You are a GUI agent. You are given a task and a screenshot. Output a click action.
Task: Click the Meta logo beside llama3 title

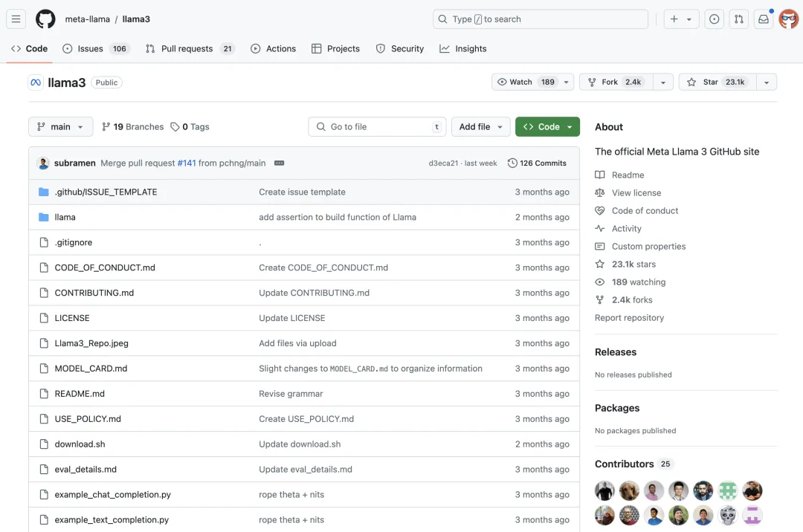click(36, 82)
